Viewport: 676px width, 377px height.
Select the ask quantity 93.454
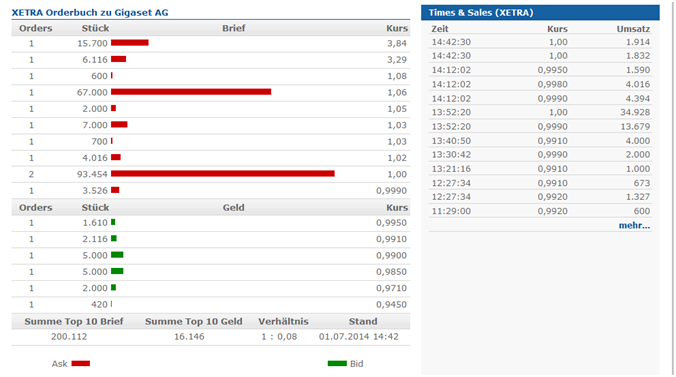92,174
